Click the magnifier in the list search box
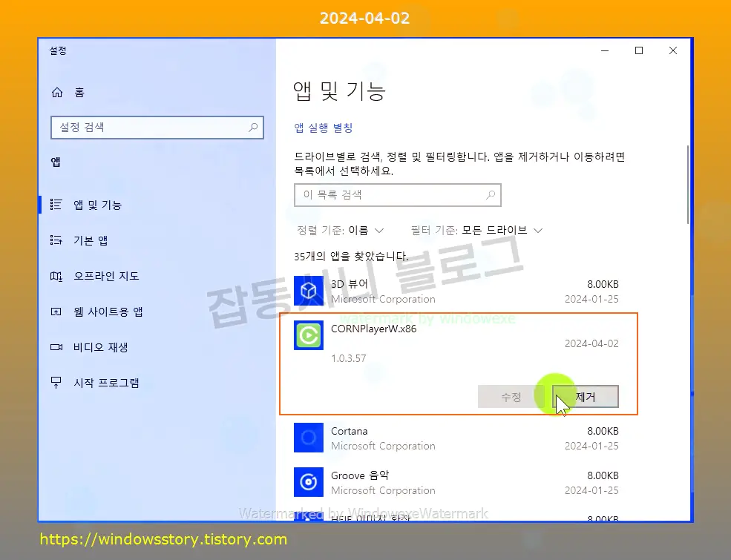The height and width of the screenshot is (560, 731). pos(491,195)
